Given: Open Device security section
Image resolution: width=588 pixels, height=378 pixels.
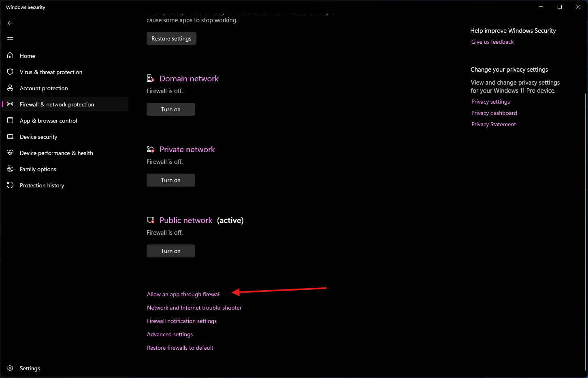Looking at the screenshot, I should tap(65, 136).
